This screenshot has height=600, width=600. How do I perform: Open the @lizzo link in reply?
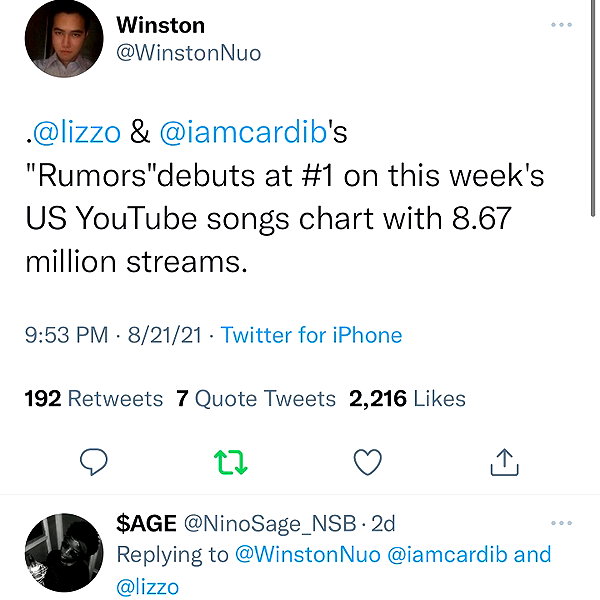click(147, 587)
